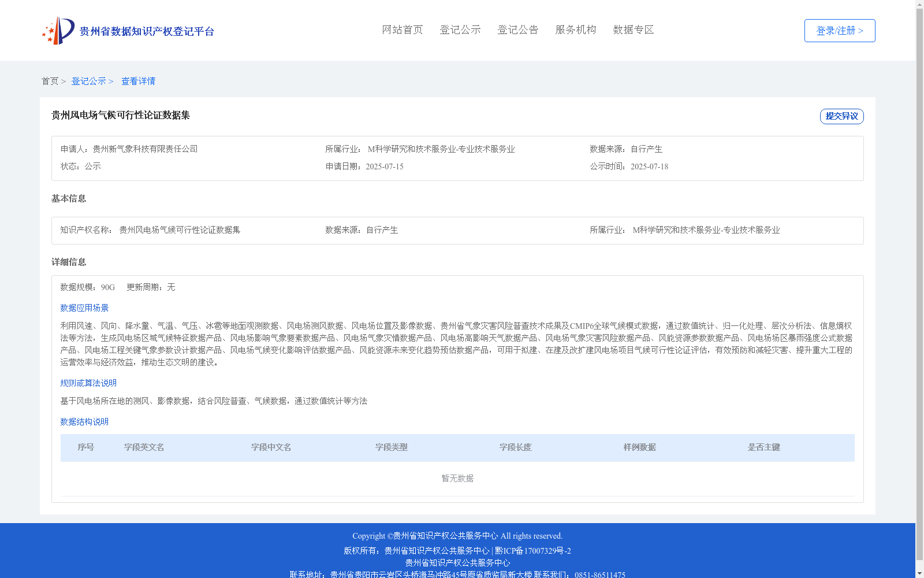Image resolution: width=924 pixels, height=578 pixels.
Task: Click the 基本信息 section heading
Action: coord(69,198)
